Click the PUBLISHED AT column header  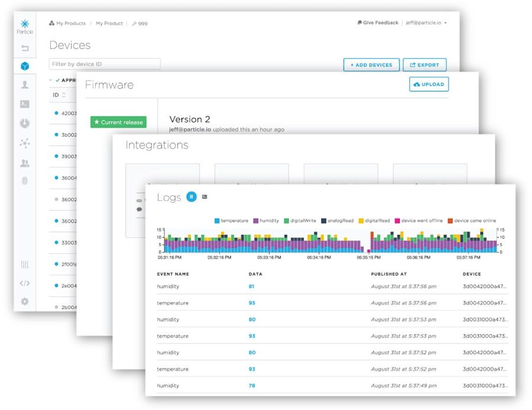point(389,274)
